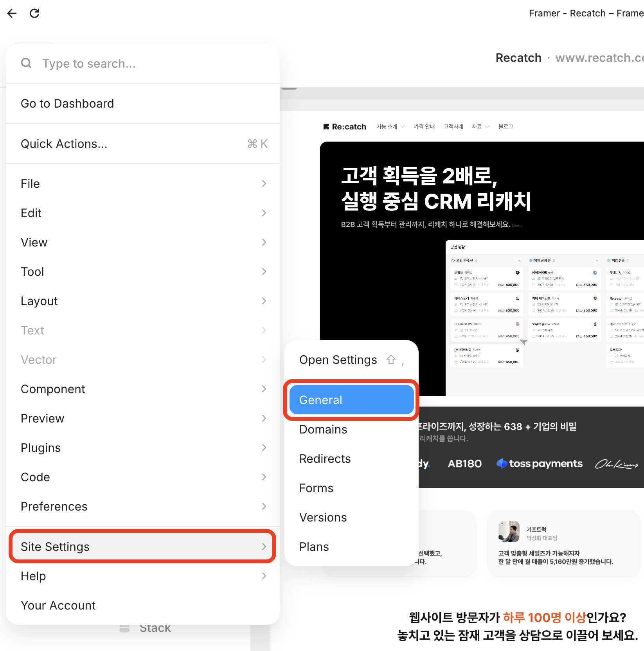Open 기능 소개 dropdown in site nav
The width and height of the screenshot is (644, 651).
(x=390, y=127)
